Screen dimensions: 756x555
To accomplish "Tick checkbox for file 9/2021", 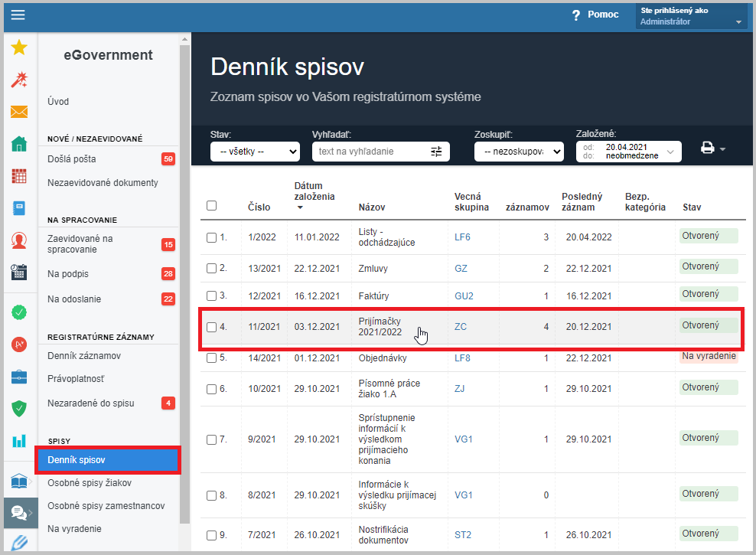I will click(x=212, y=439).
